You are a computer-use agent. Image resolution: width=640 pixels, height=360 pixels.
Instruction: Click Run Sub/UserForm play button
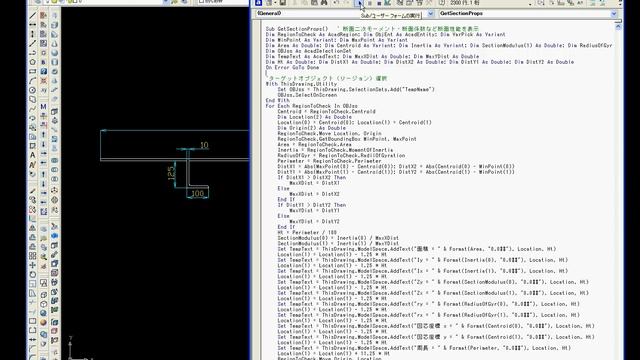360,3
